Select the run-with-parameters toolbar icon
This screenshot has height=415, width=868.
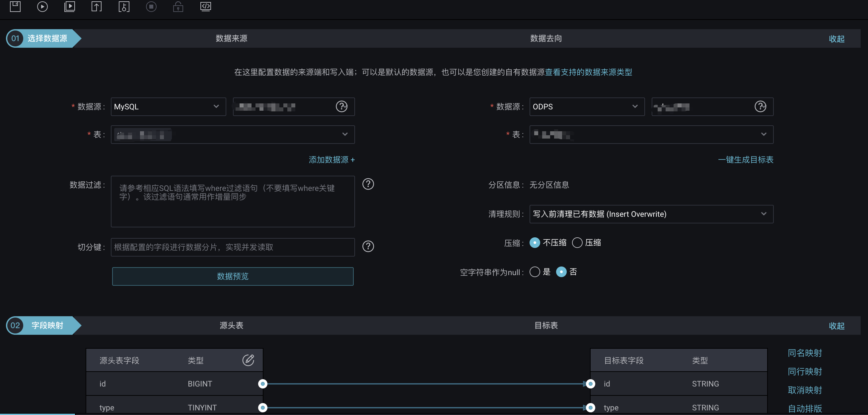point(69,7)
